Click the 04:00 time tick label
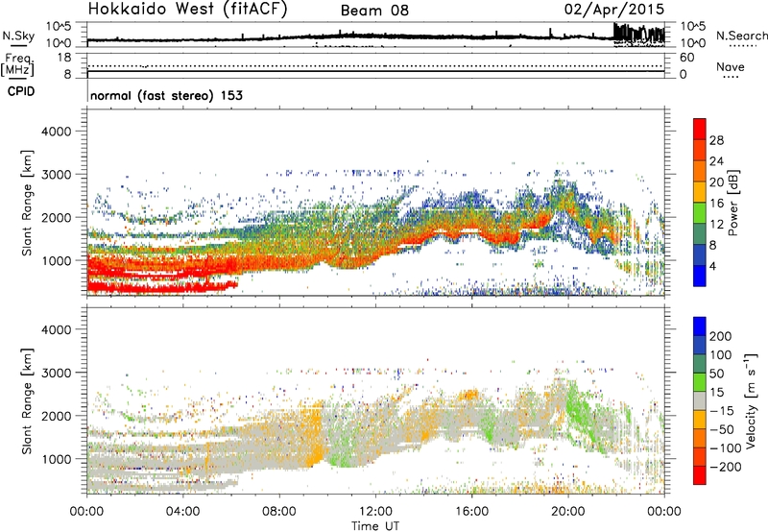The image size is (768, 532). point(182,512)
